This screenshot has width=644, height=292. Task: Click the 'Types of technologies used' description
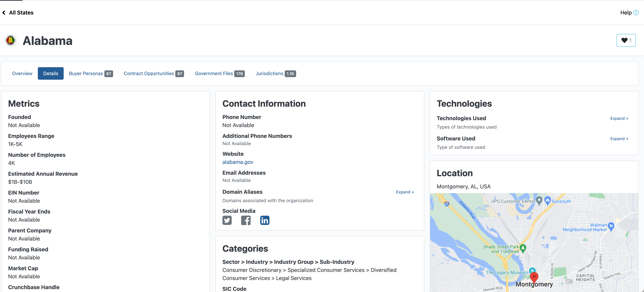tap(467, 127)
